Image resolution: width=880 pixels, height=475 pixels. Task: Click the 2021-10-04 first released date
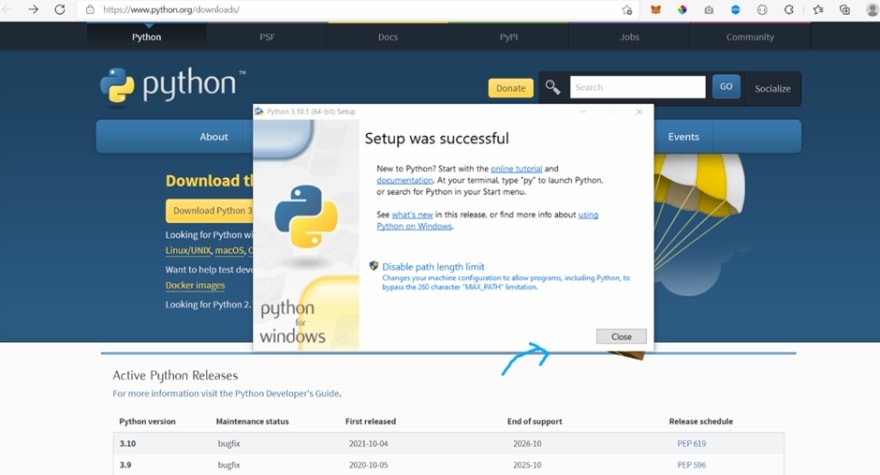point(368,444)
